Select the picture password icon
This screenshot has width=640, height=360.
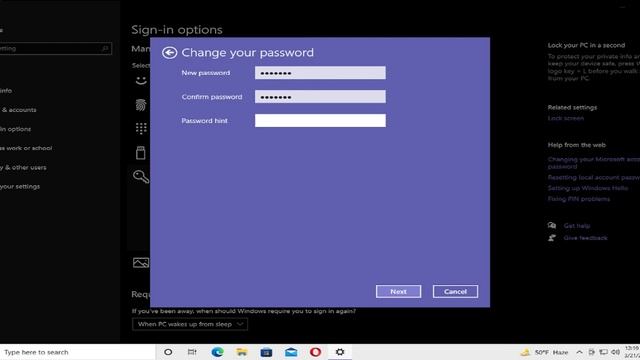pyautogui.click(x=141, y=262)
